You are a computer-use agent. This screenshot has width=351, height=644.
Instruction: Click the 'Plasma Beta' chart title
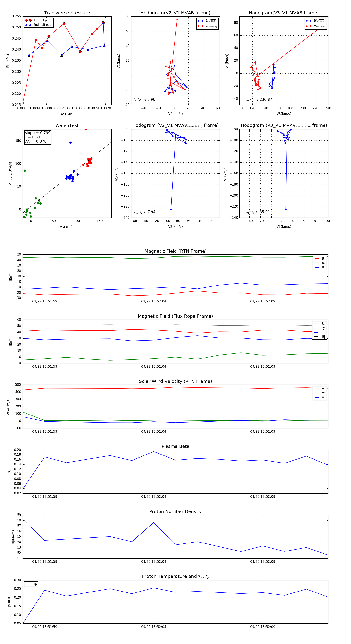175,446
